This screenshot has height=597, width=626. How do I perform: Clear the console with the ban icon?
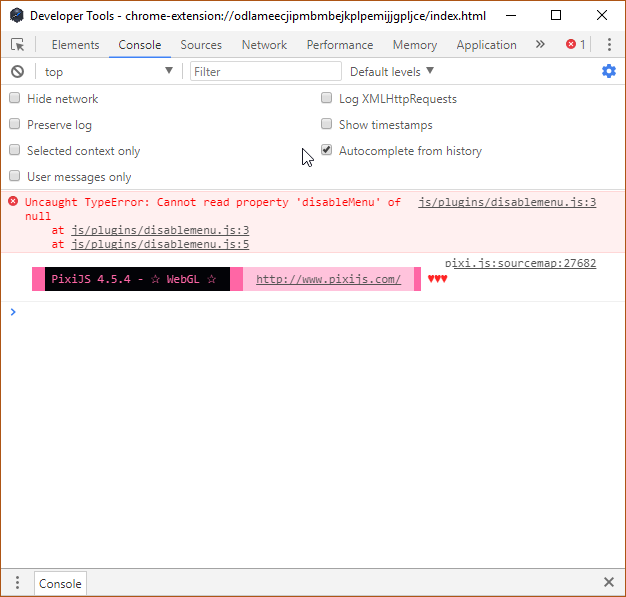17,72
